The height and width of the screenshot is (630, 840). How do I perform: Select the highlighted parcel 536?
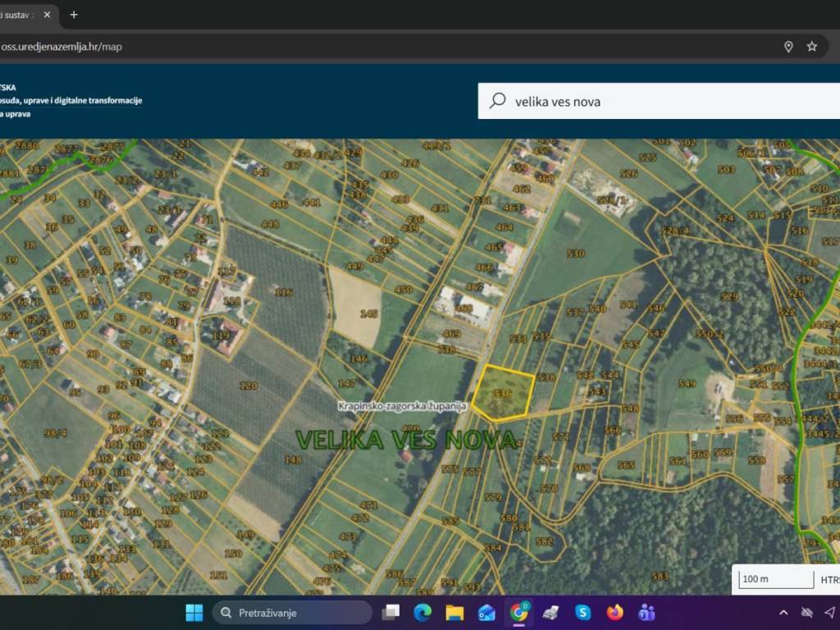(x=503, y=395)
